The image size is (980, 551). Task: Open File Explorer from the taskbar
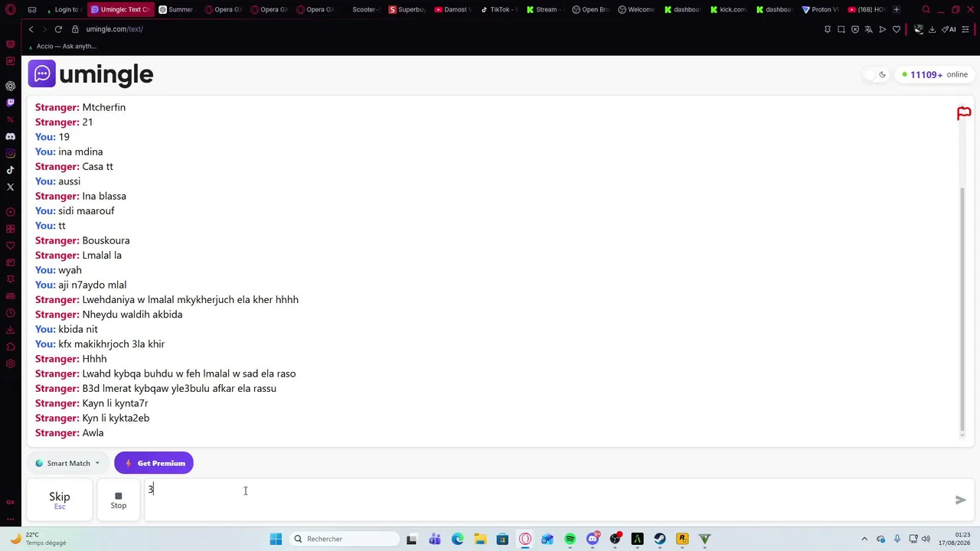480,539
